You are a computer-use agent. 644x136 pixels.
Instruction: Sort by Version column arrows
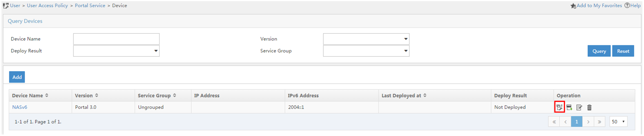pos(97,95)
